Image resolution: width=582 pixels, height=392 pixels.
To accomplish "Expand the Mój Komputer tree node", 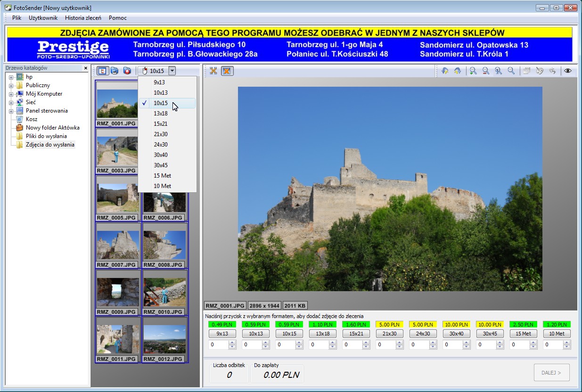I will coord(11,94).
